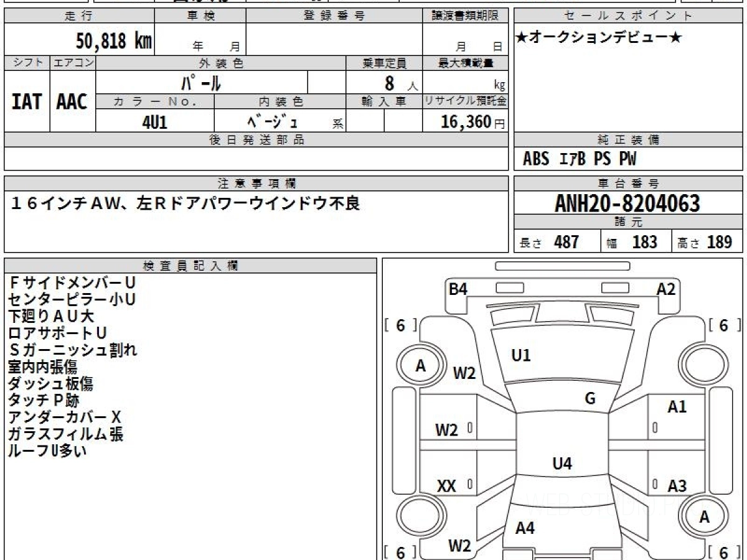Click the 純正装備 header
The width and height of the screenshot is (747, 560).
pyautogui.click(x=629, y=140)
